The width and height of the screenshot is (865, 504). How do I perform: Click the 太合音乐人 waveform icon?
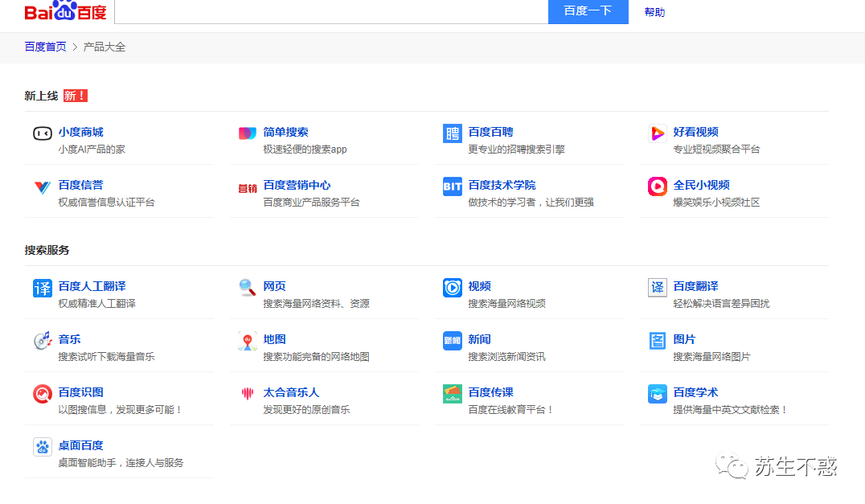click(247, 393)
